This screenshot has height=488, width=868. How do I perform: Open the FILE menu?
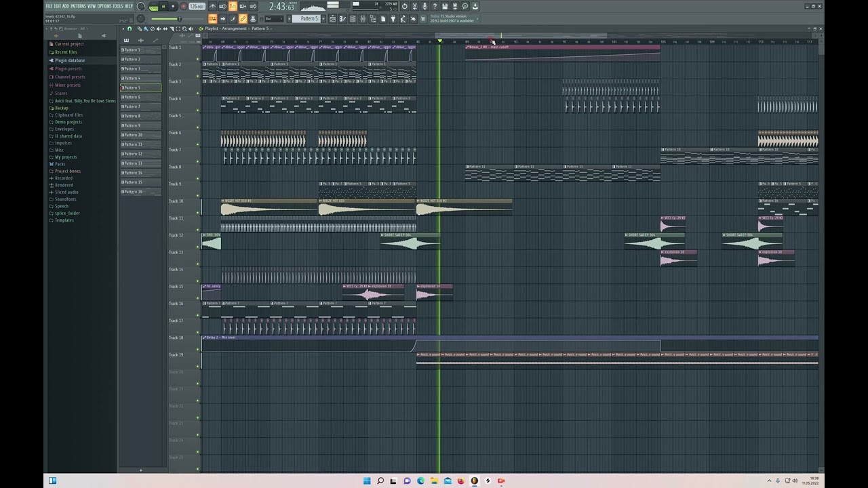(x=49, y=6)
